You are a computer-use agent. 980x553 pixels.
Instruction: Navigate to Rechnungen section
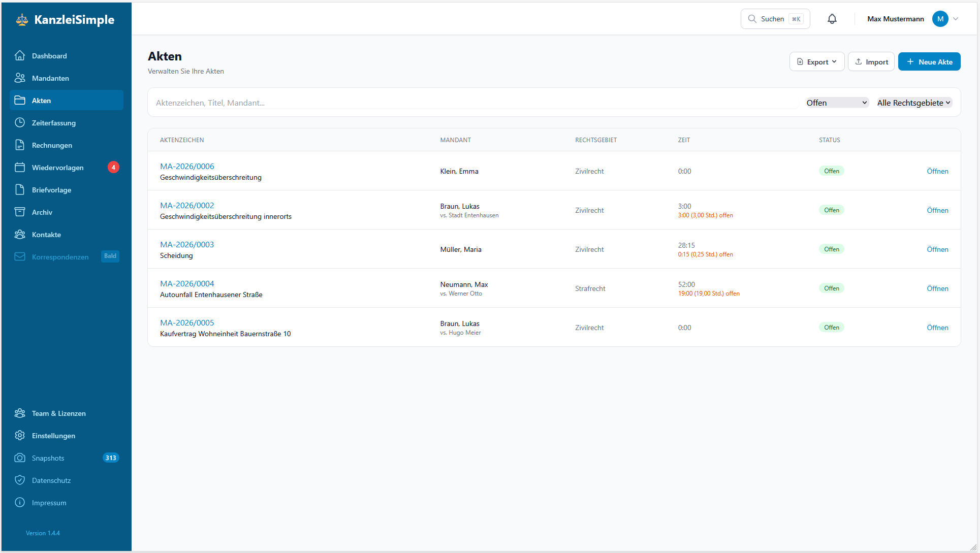point(52,145)
